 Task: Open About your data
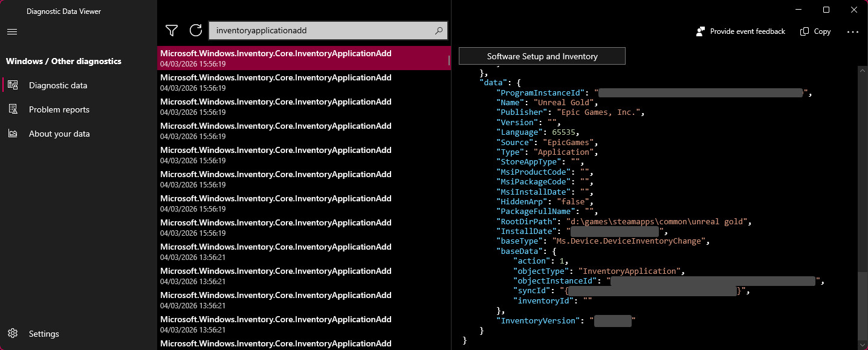[59, 134]
